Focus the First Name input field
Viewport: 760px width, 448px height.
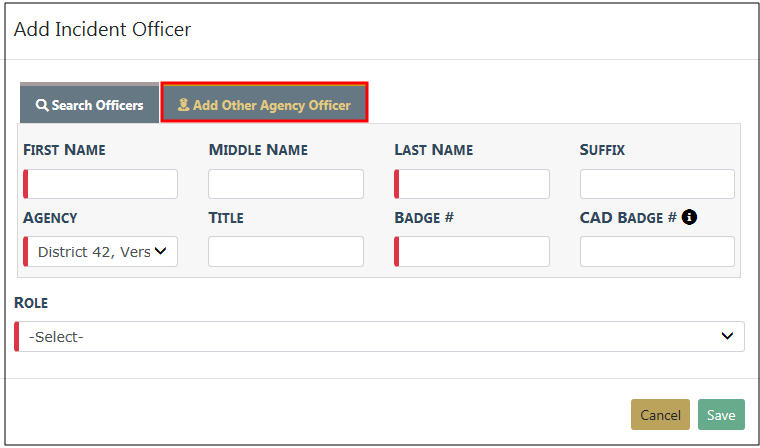tap(102, 184)
